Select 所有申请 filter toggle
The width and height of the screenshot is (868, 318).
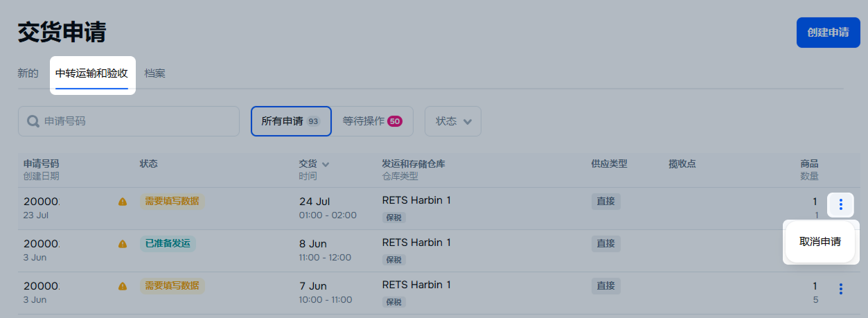tap(291, 121)
